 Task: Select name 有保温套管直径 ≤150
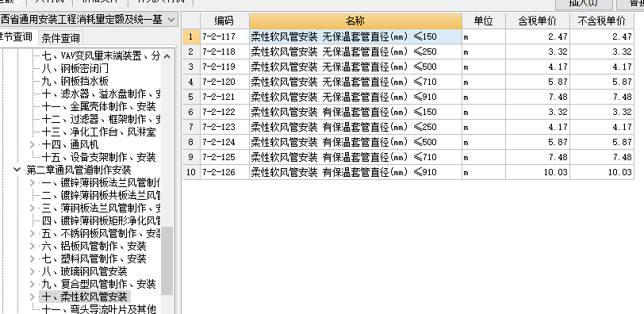(355, 112)
